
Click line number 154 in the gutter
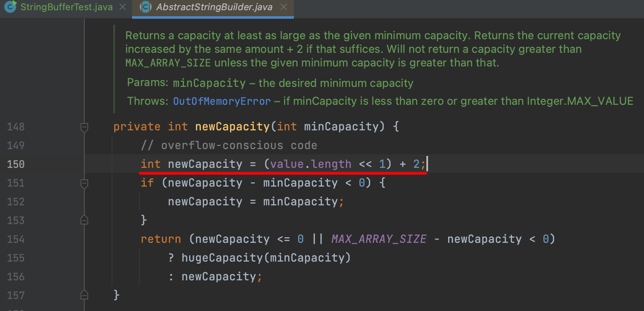pos(16,239)
